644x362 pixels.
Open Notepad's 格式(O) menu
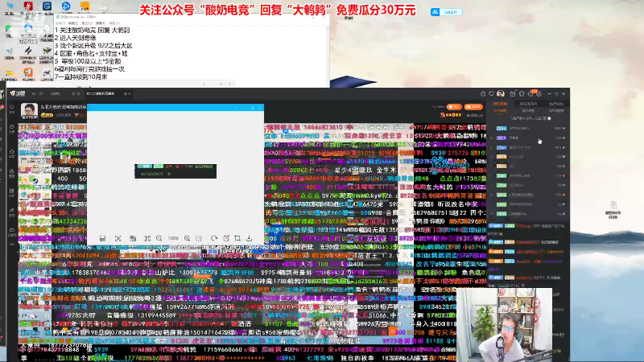pos(87,23)
